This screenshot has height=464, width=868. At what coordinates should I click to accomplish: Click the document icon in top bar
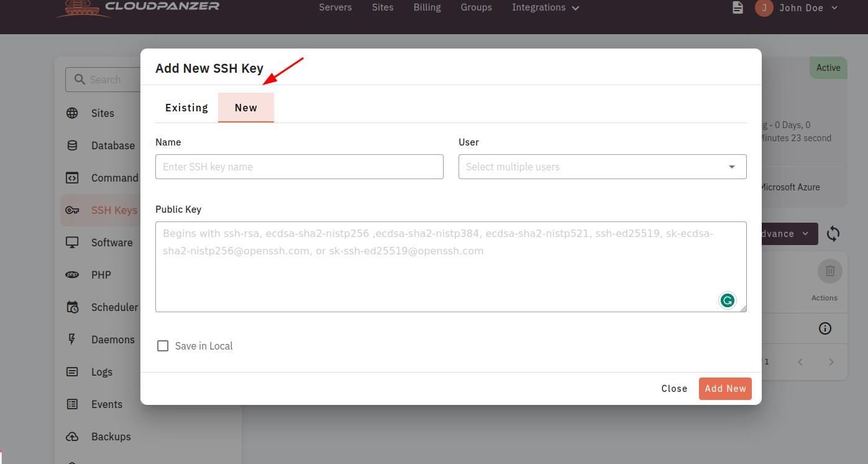coord(738,7)
